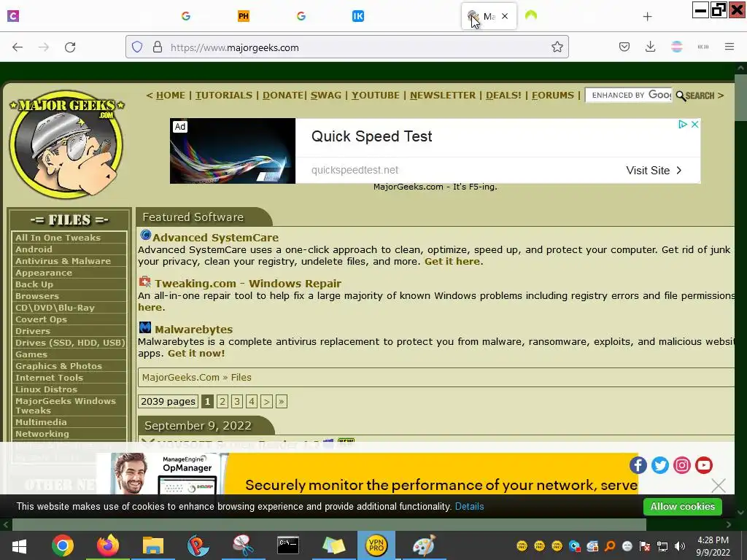This screenshot has width=747, height=560.
Task: Click the MajorGeeks logo image
Action: pyautogui.click(x=66, y=144)
